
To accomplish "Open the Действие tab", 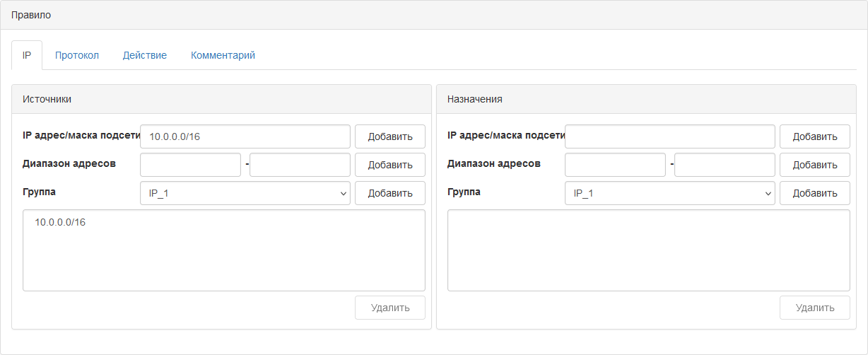I will (145, 55).
